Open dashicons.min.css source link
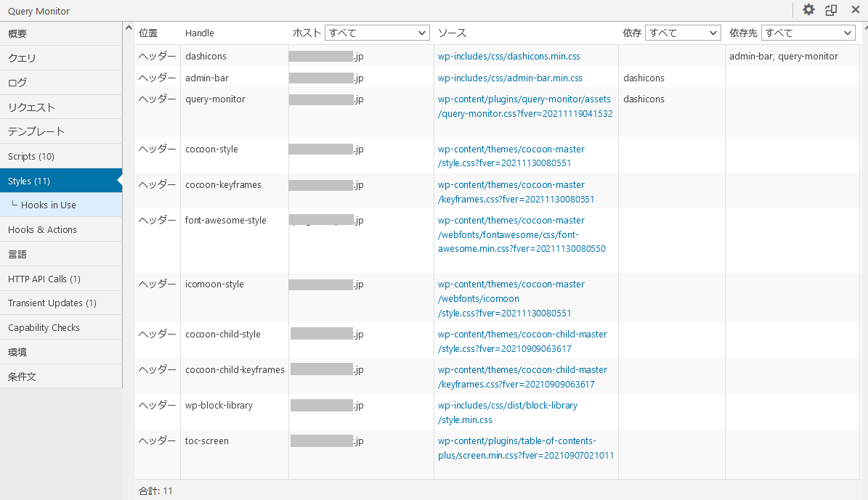868x500 pixels. pos(508,56)
